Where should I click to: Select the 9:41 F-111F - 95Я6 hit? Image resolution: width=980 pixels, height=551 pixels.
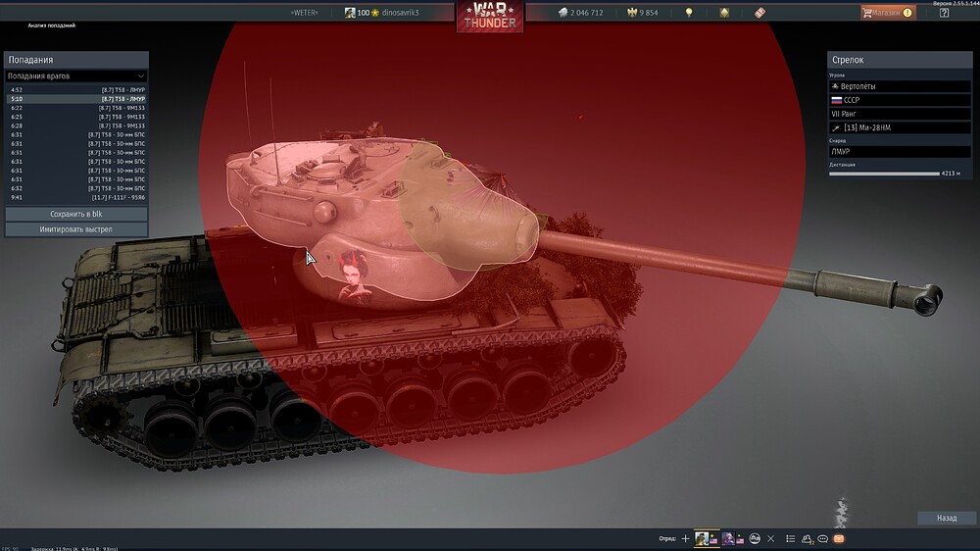(x=76, y=198)
